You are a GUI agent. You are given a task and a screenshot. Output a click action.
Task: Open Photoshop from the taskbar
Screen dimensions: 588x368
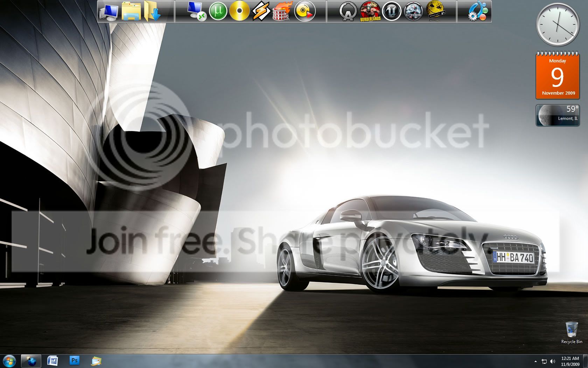coord(74,361)
